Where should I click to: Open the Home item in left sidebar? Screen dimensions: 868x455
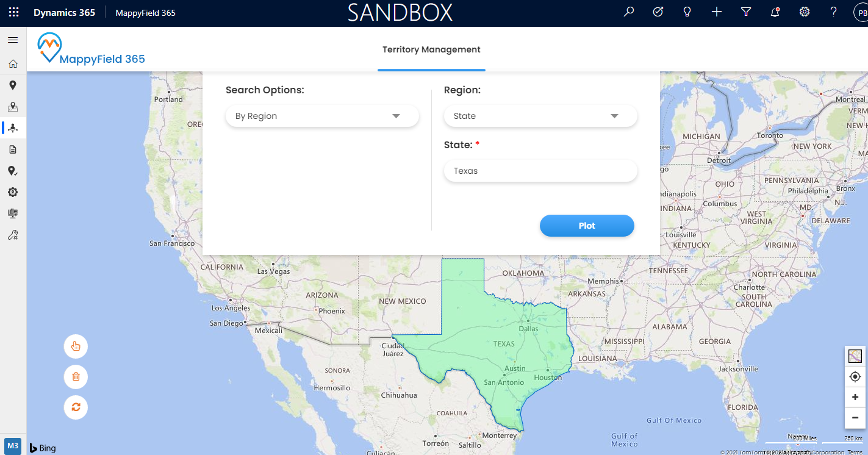(13, 64)
